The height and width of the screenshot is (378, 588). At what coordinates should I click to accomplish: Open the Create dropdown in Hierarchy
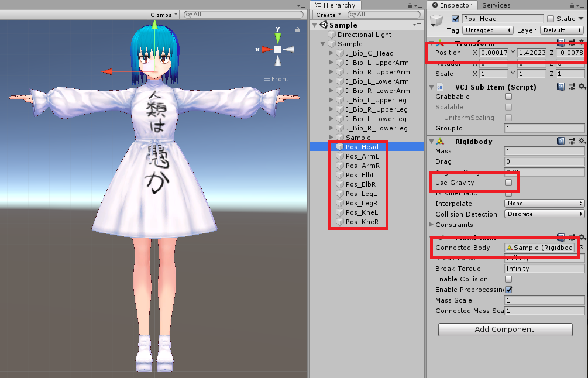328,15
